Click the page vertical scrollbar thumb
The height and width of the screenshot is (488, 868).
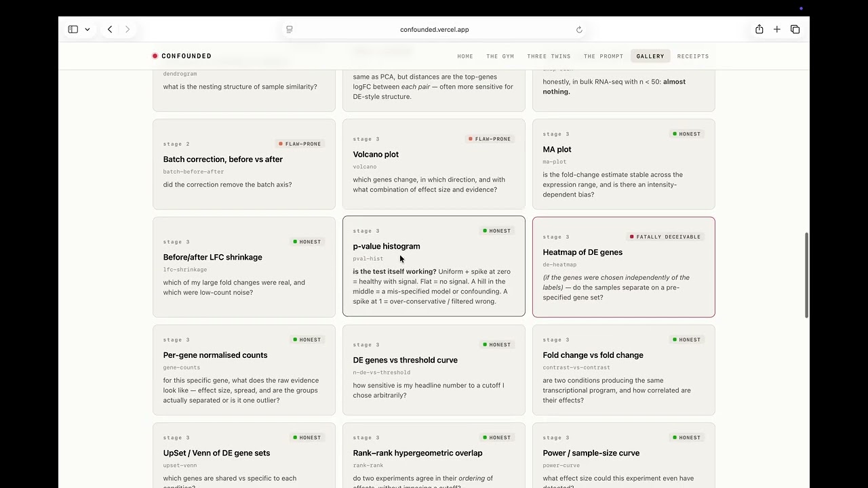[x=806, y=274]
